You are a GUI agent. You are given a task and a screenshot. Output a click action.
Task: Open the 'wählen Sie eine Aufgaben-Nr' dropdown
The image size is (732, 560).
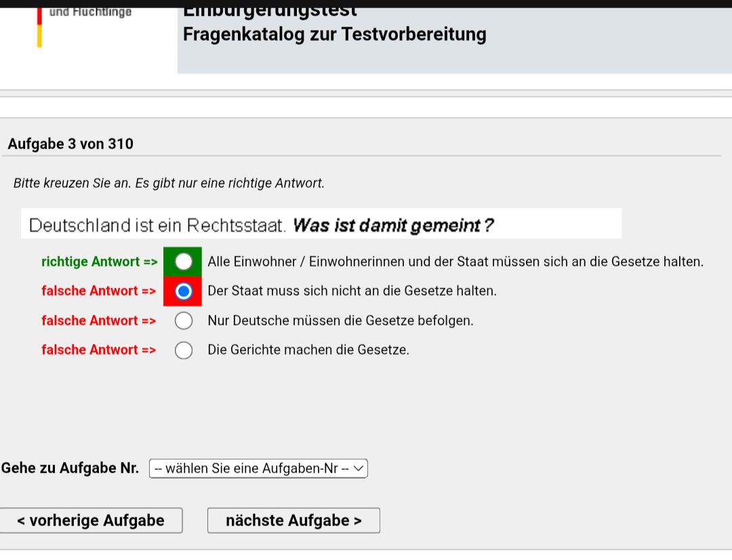point(258,468)
